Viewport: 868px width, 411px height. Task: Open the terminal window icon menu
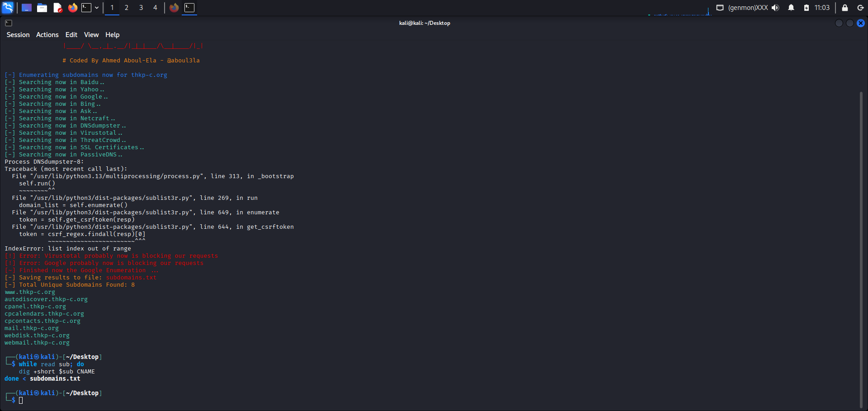(x=9, y=23)
